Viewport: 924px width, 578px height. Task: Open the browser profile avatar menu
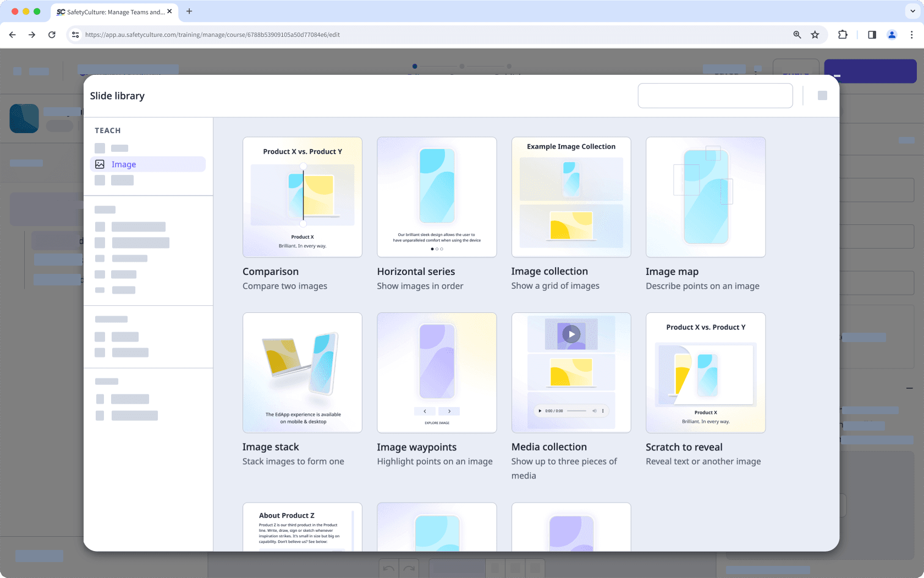click(892, 34)
